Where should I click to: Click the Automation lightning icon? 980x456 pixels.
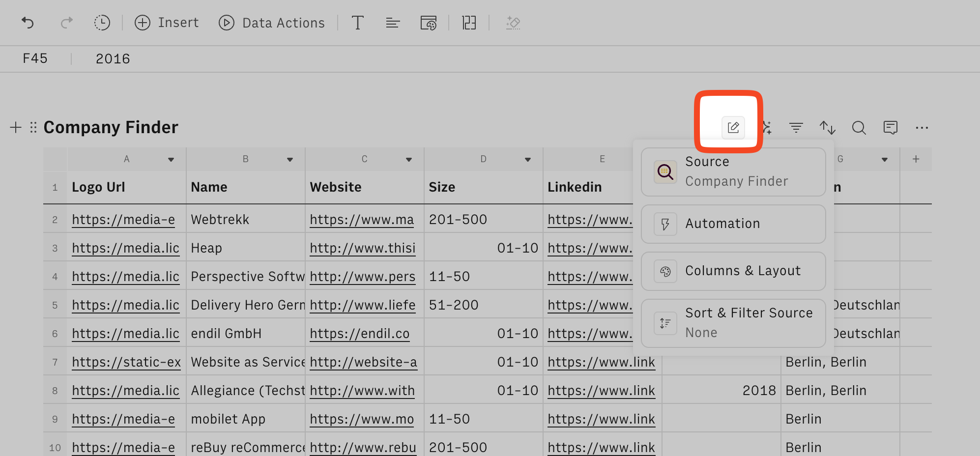665,224
